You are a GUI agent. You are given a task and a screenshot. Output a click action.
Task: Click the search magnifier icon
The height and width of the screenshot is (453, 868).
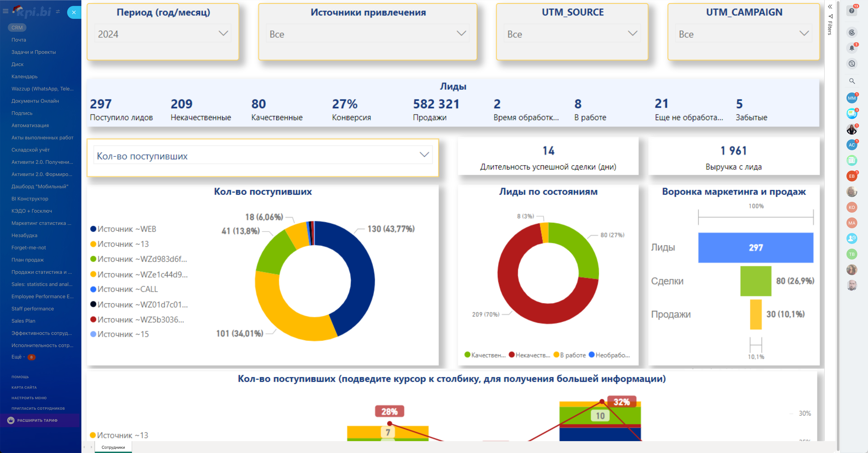pos(852,81)
